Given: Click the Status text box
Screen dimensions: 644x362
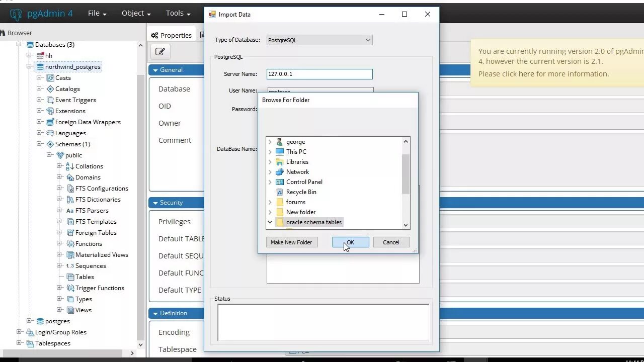Looking at the screenshot, I should tap(323, 322).
